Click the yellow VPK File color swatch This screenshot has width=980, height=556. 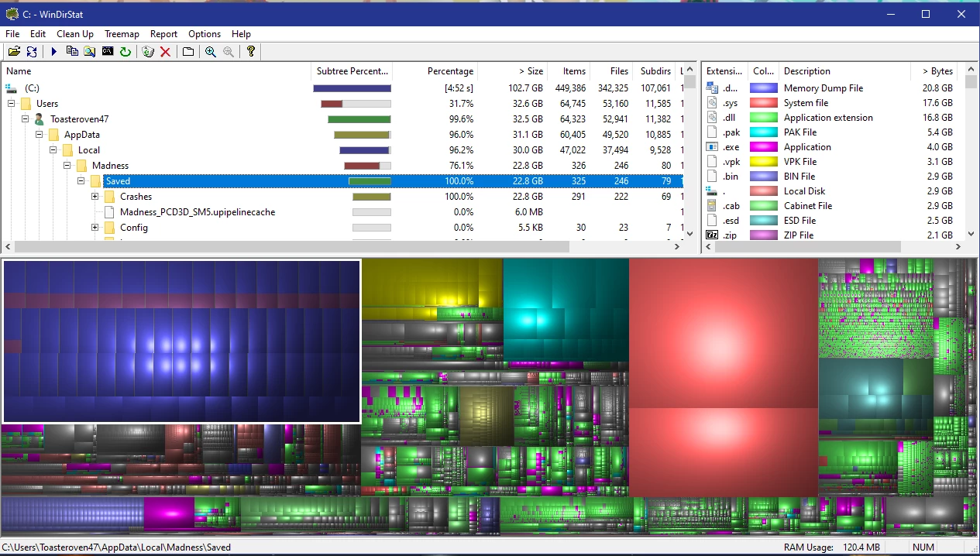[x=763, y=162]
